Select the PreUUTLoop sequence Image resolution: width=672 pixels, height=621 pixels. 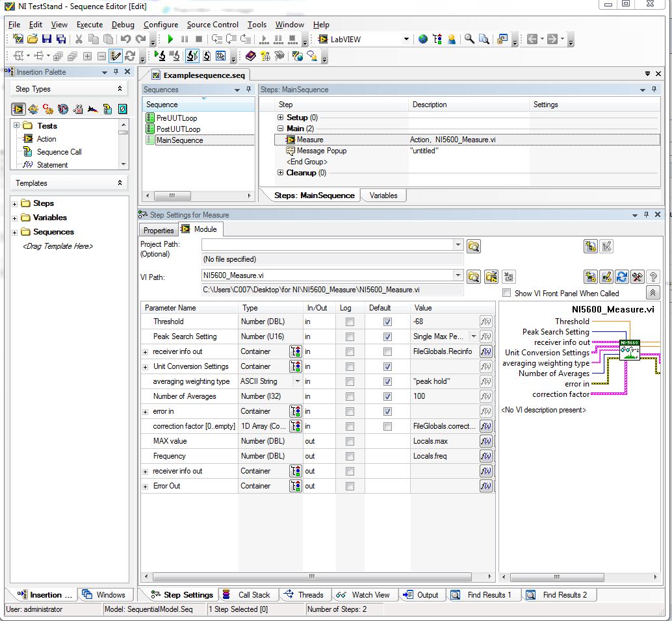pyautogui.click(x=176, y=118)
